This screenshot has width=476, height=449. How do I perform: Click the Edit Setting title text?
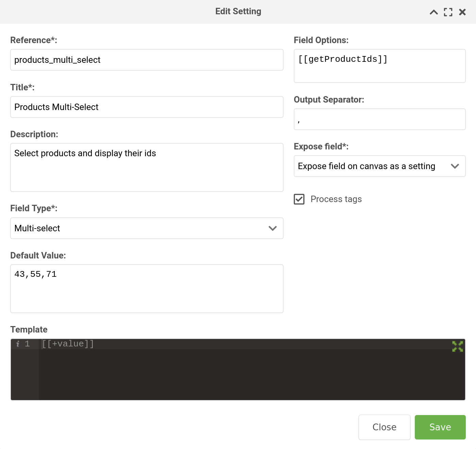(x=238, y=11)
